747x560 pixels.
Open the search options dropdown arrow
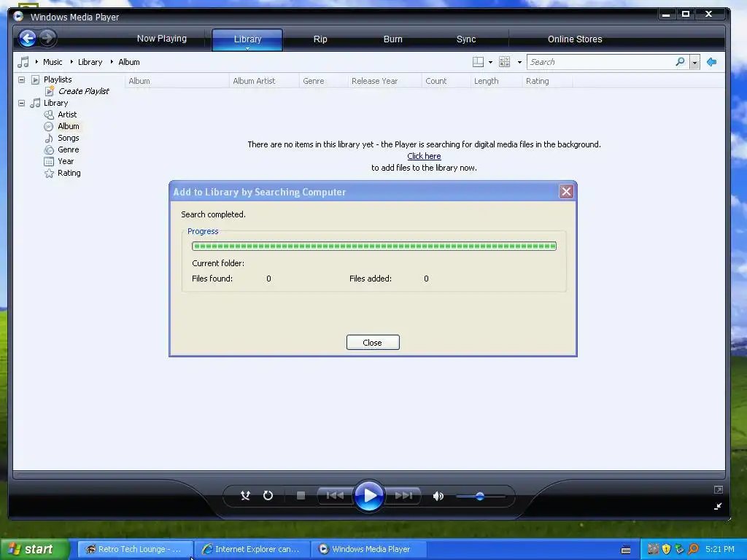694,63
